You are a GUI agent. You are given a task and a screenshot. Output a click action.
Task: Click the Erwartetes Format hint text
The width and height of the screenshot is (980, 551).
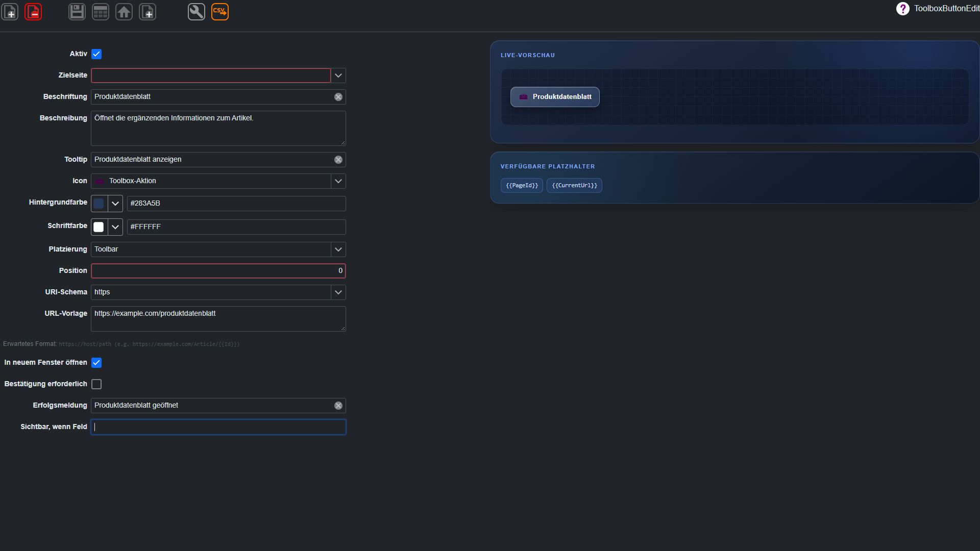pyautogui.click(x=121, y=344)
